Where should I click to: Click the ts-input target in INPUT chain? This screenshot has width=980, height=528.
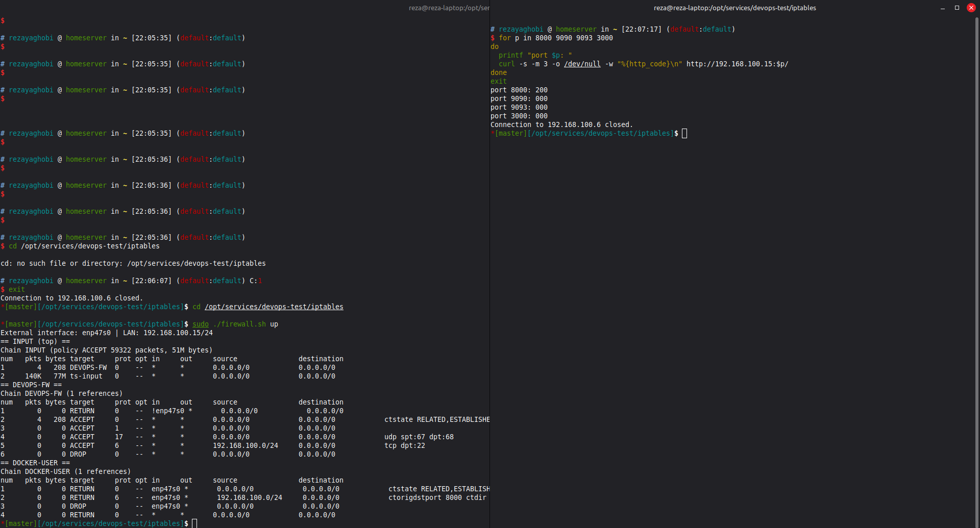(86, 376)
